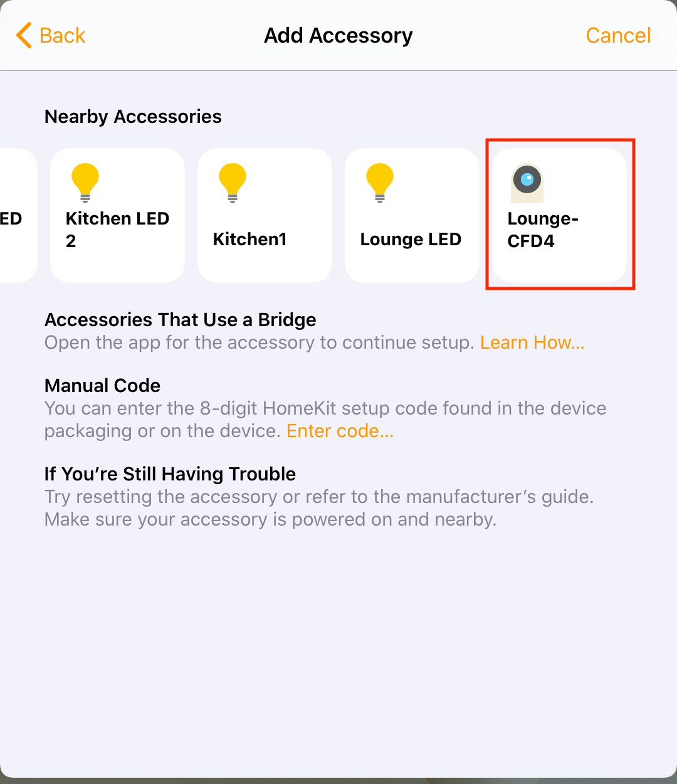This screenshot has width=677, height=784.
Task: Cancel adding the accessory
Action: (x=618, y=36)
